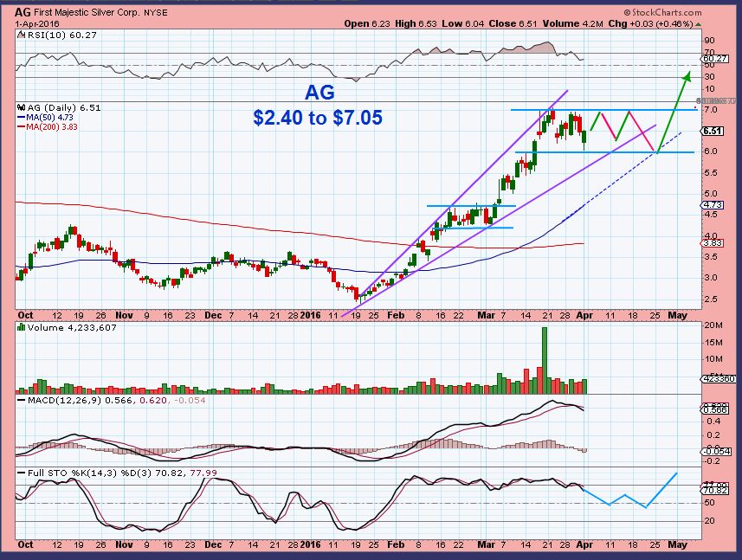
Task: Click the 'Volume 4,233,607' panel label
Action: [x=72, y=327]
